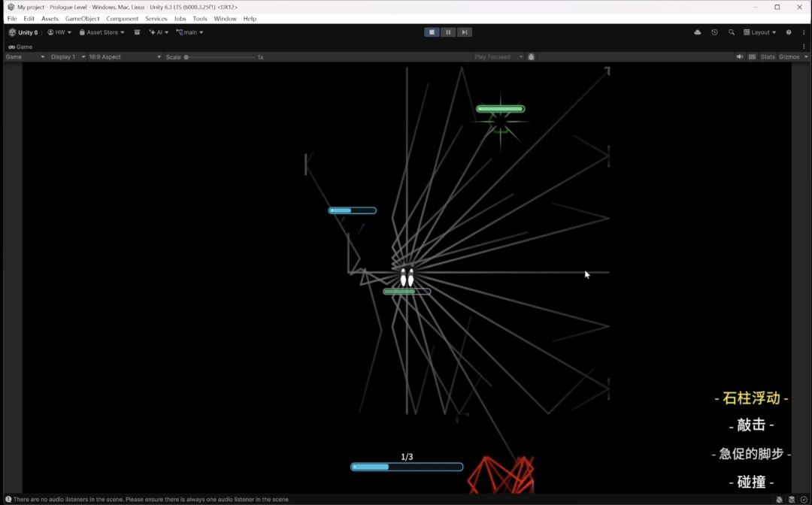
Task: Click the small blue bar on the left
Action: [x=352, y=210]
